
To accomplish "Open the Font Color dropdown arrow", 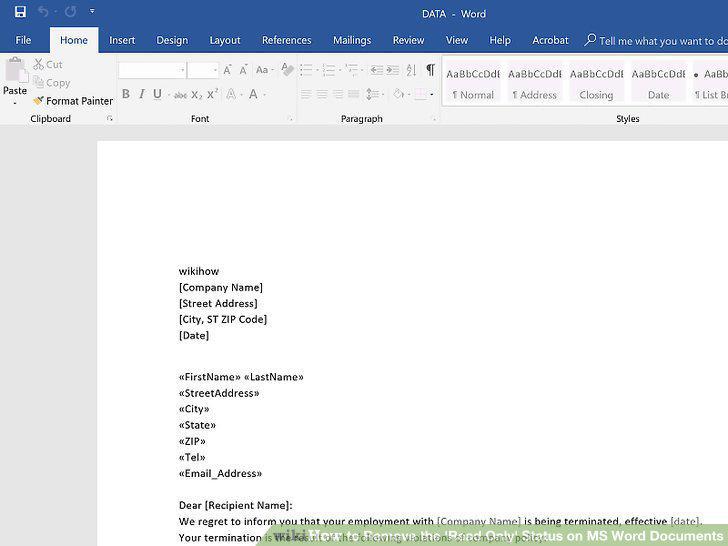I will [x=265, y=95].
